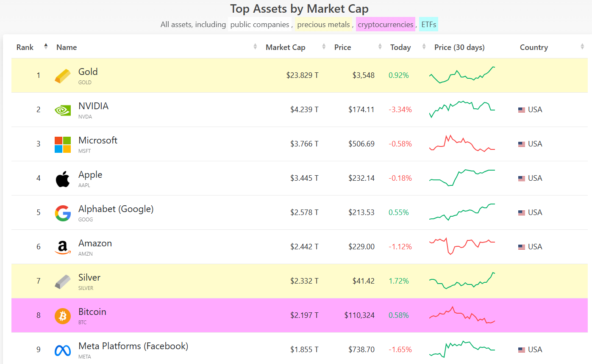
Task: Open the Alphabet (Google) company page
Action: tap(116, 209)
